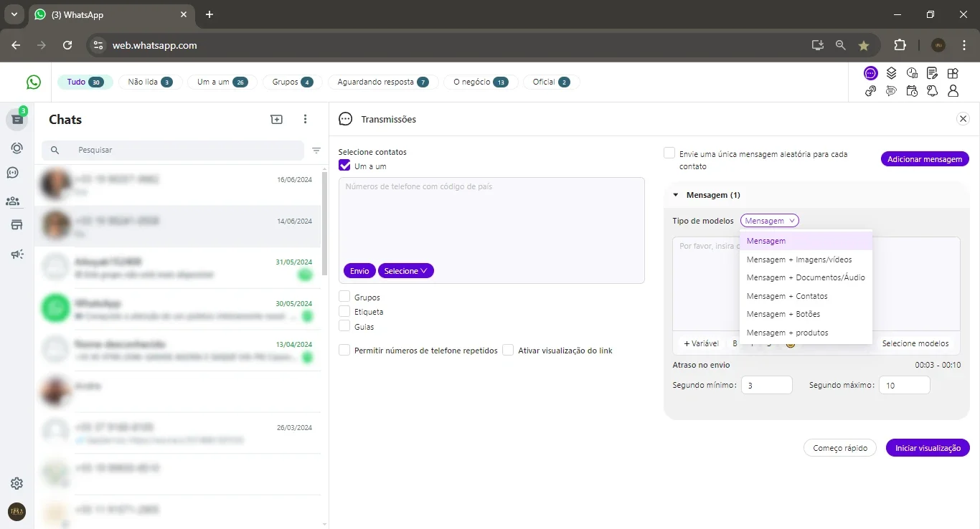The height and width of the screenshot is (529, 980).
Task: Click 'Selecione modelos' link
Action: [x=915, y=343]
